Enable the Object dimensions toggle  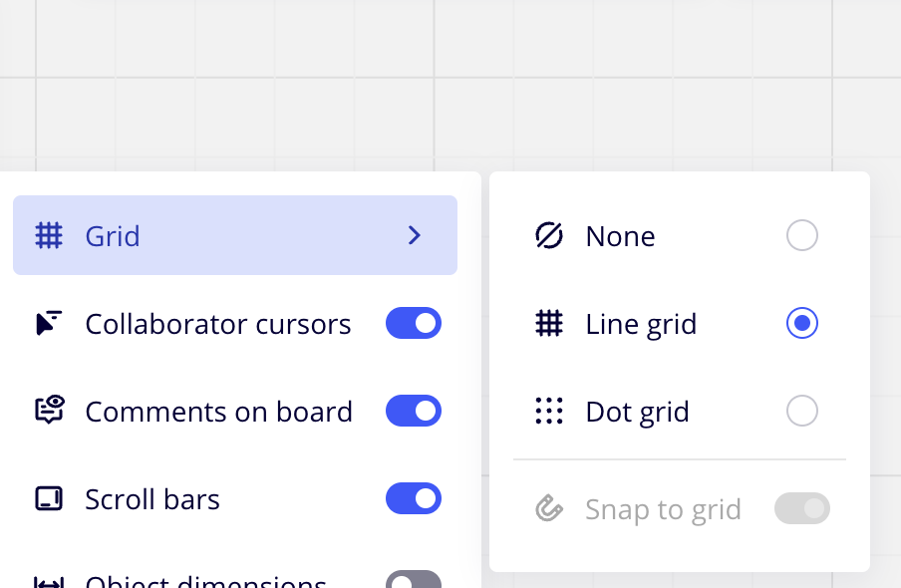[x=413, y=580]
